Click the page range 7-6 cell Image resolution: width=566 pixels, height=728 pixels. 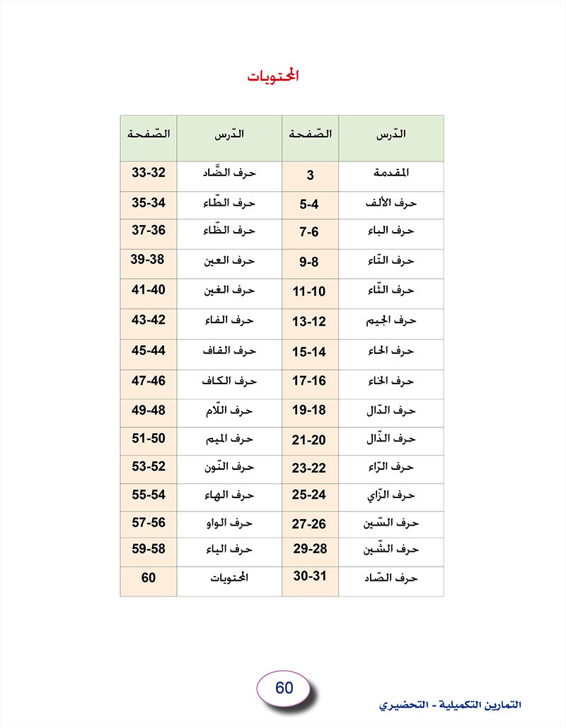pyautogui.click(x=310, y=232)
